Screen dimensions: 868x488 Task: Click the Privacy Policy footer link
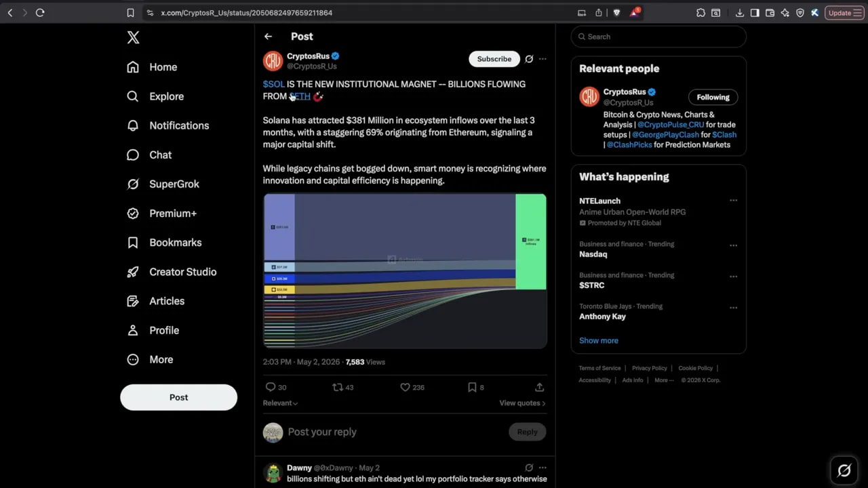coord(650,368)
